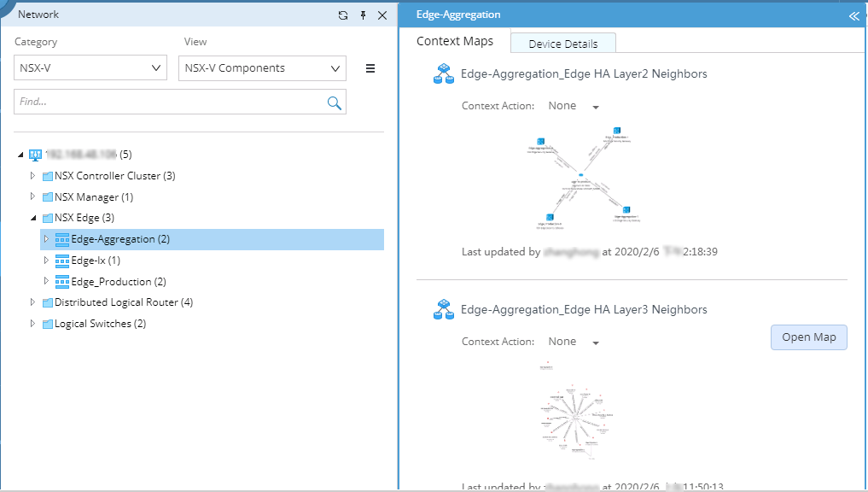Click Distributed Logical Router folder icon
868x492 pixels.
tap(48, 302)
